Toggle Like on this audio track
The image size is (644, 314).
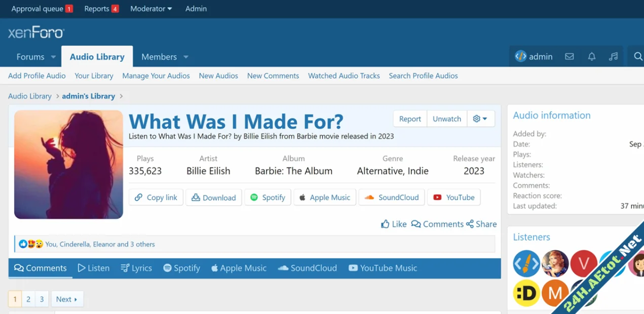coord(394,224)
